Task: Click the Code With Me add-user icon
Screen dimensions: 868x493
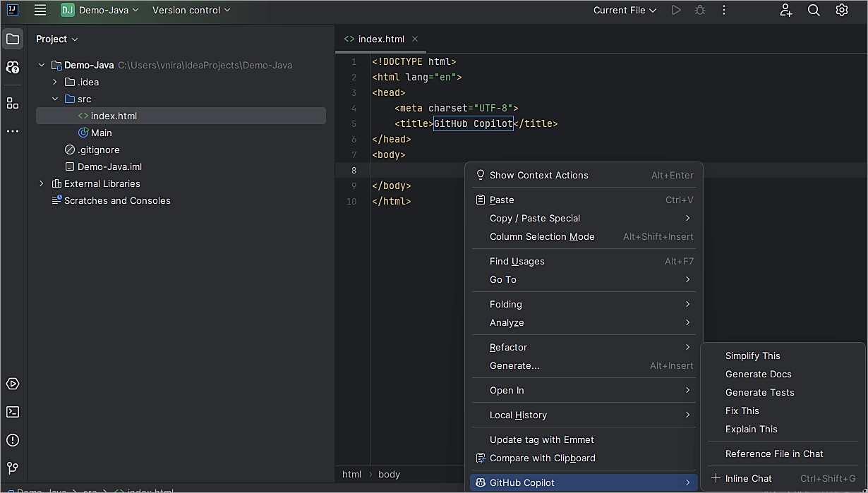Action: click(x=786, y=11)
